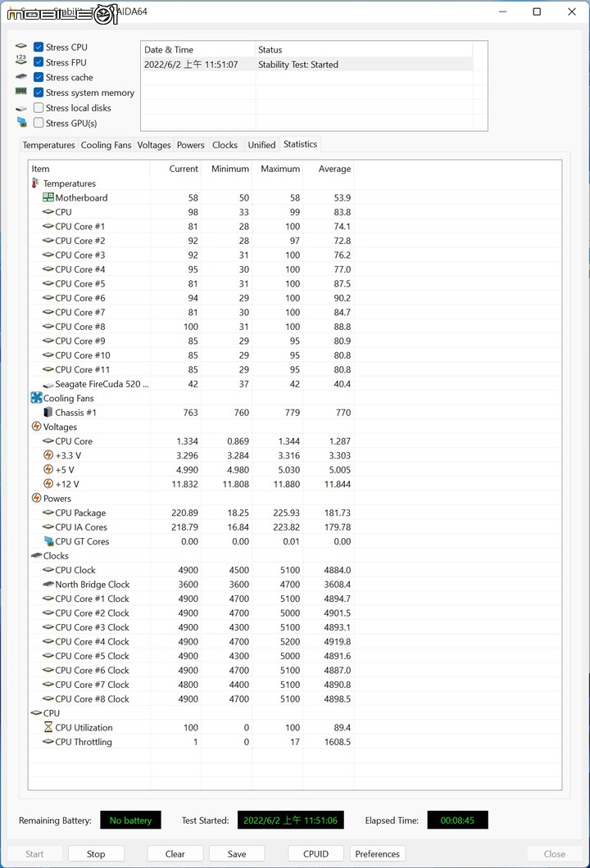Viewport: 590px width, 868px height.
Task: Click the icon beside Stress cache
Action: click(21, 76)
